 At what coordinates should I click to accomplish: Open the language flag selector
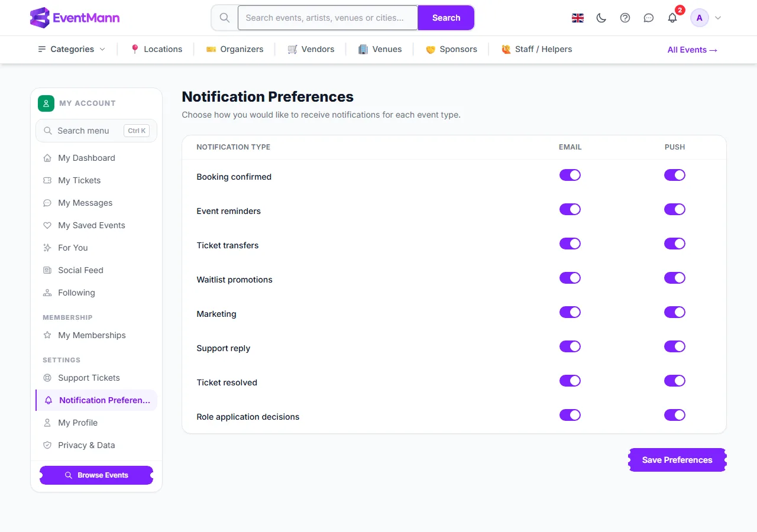click(578, 18)
